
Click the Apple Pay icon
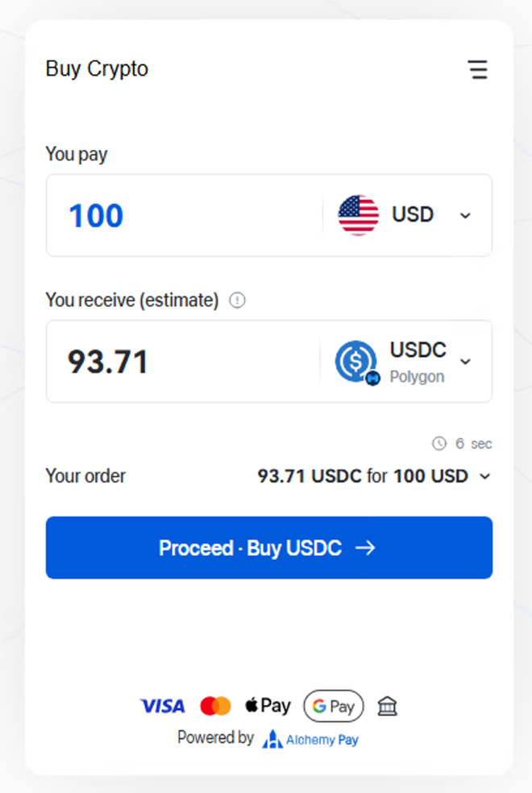[x=268, y=706]
